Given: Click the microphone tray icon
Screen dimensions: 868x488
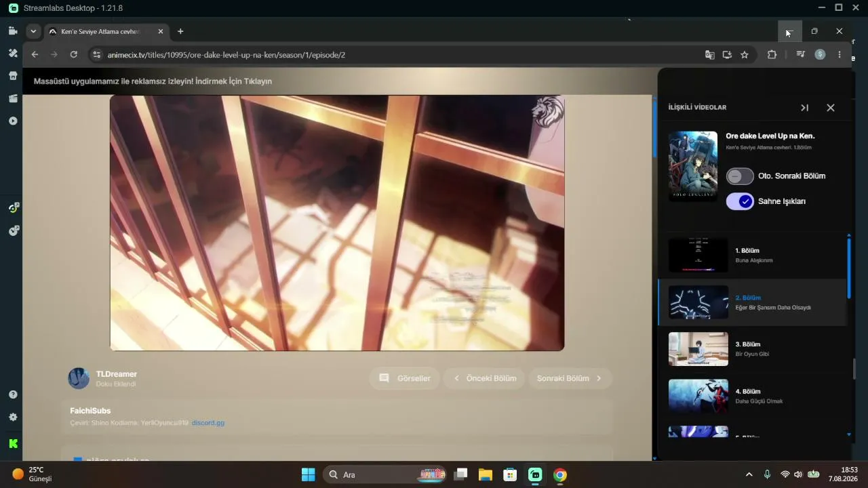Looking at the screenshot, I should [767, 474].
